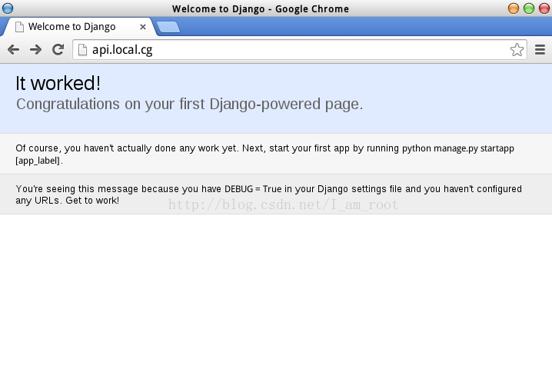Bookmark this page with the star icon
Image resolution: width=552 pixels, height=392 pixels.
coord(517,50)
